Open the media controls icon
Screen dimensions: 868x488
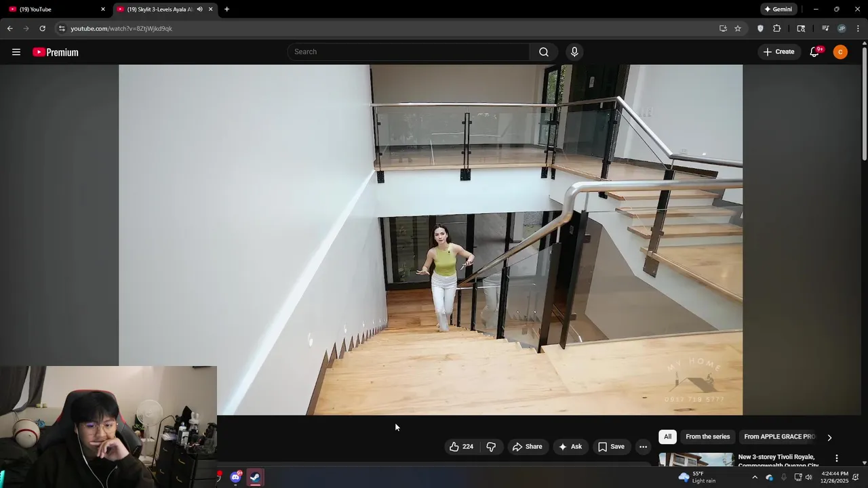[x=825, y=28]
